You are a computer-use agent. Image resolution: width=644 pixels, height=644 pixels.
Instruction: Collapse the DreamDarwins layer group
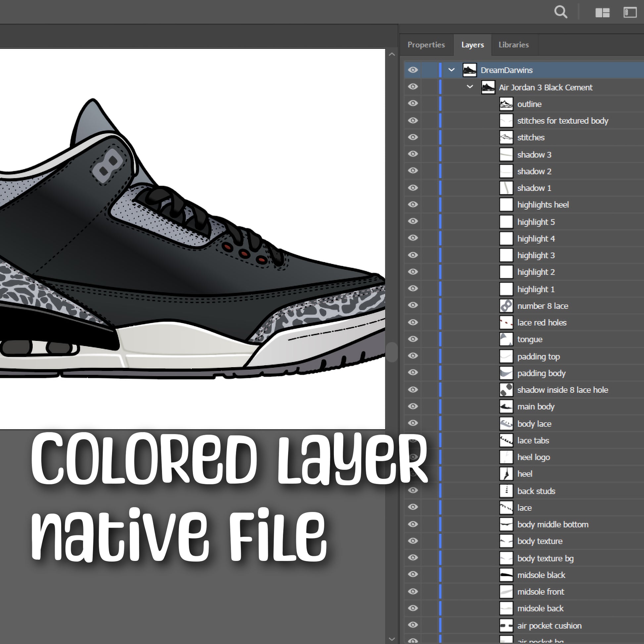(x=451, y=70)
